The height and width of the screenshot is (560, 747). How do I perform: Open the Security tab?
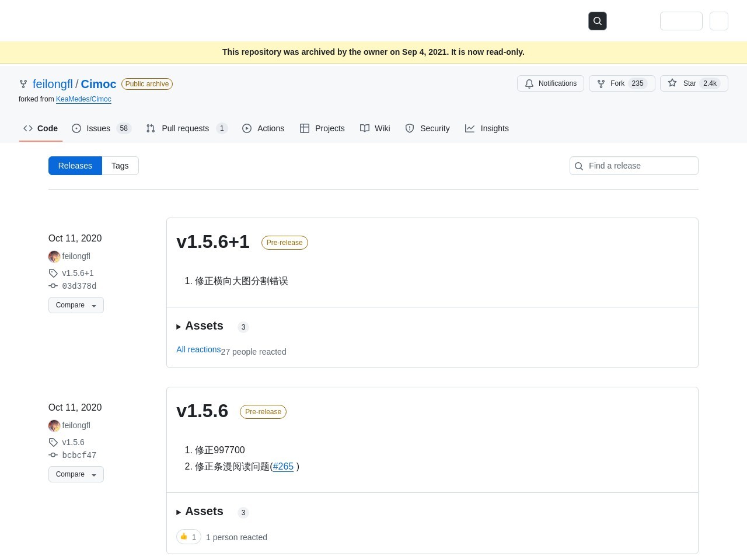pyautogui.click(x=427, y=128)
